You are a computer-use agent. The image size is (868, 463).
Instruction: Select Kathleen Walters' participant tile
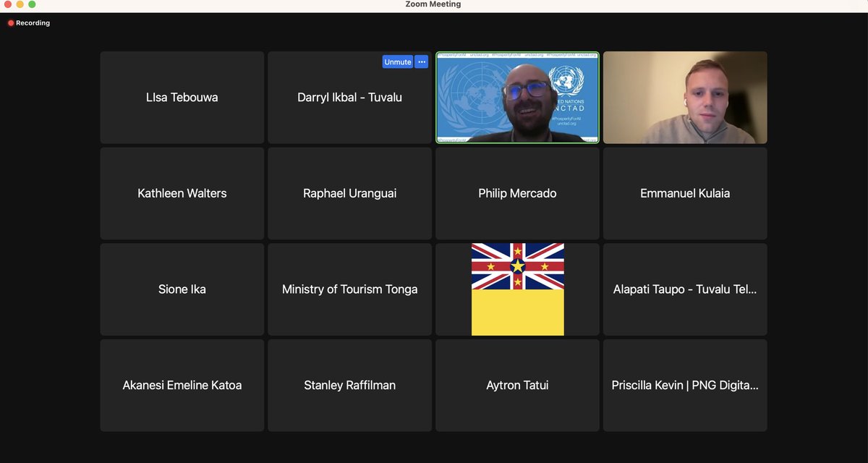click(182, 193)
